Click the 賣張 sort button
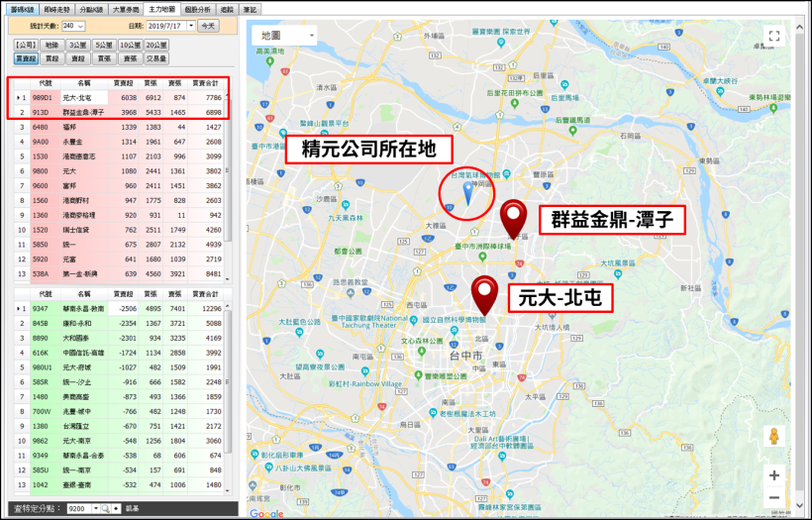 point(131,58)
